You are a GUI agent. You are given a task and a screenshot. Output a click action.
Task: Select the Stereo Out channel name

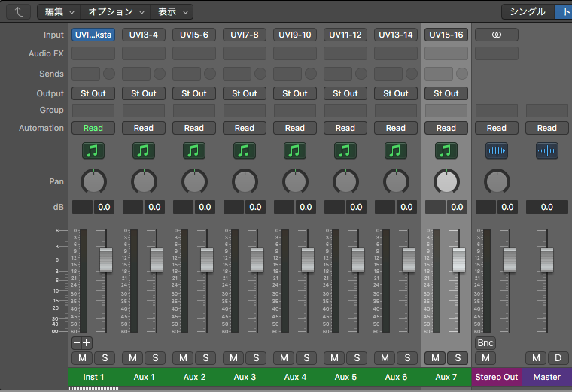coord(497,377)
